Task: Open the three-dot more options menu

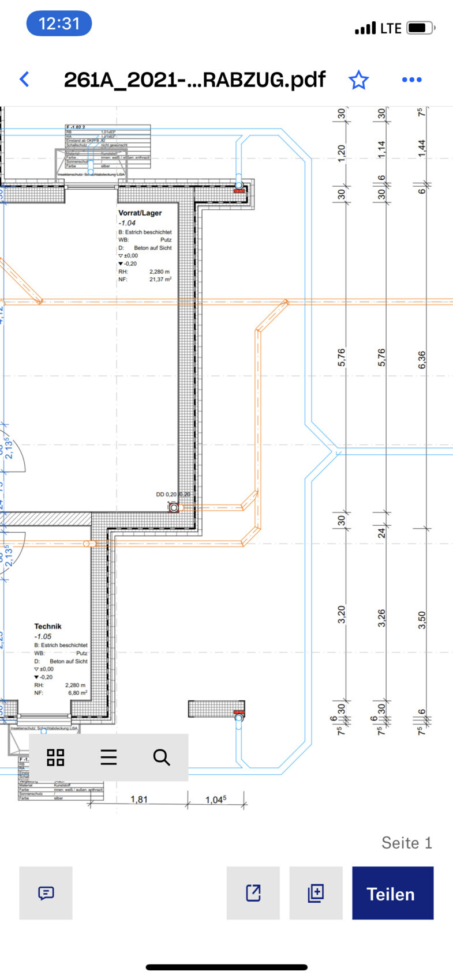Action: [x=411, y=80]
